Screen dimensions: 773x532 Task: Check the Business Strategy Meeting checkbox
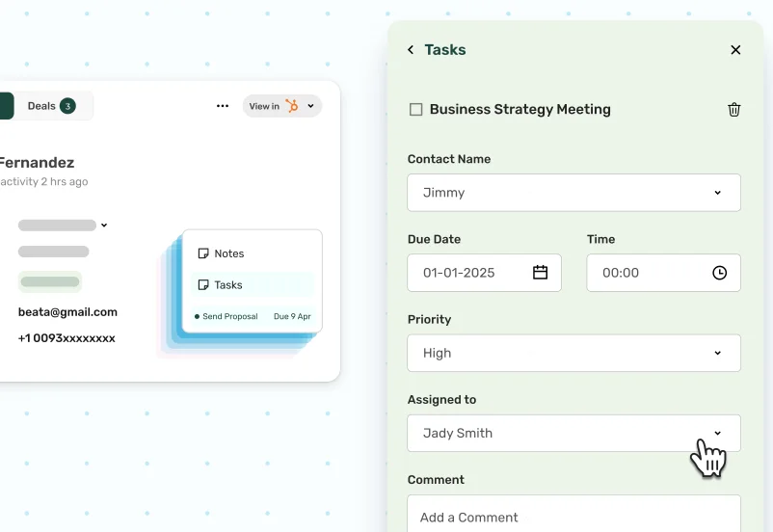pos(416,110)
